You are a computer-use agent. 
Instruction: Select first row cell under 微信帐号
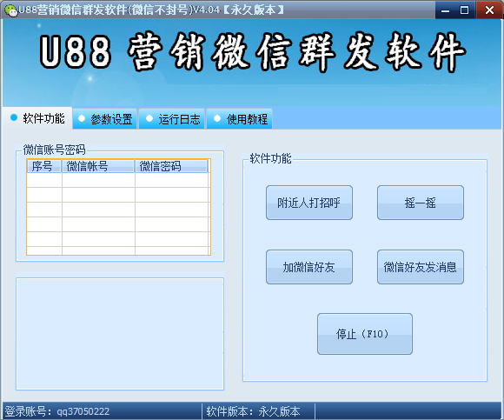pos(98,180)
